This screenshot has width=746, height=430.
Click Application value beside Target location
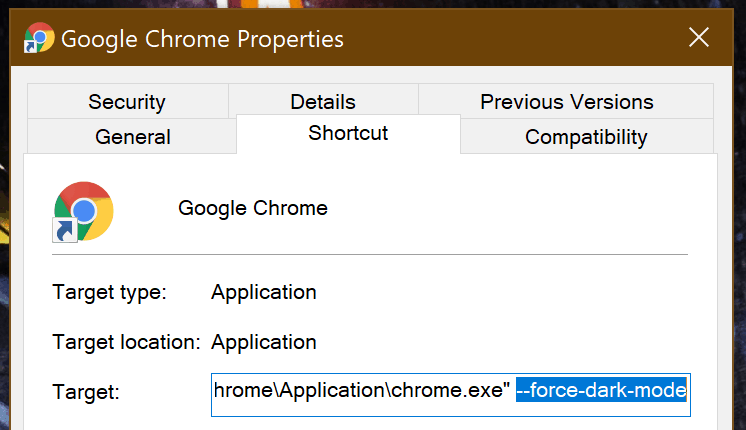point(264,342)
